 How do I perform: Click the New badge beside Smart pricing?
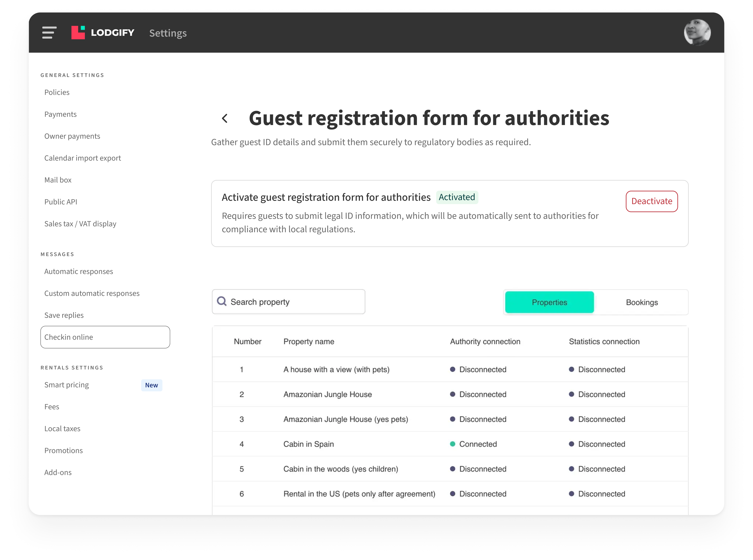(151, 385)
